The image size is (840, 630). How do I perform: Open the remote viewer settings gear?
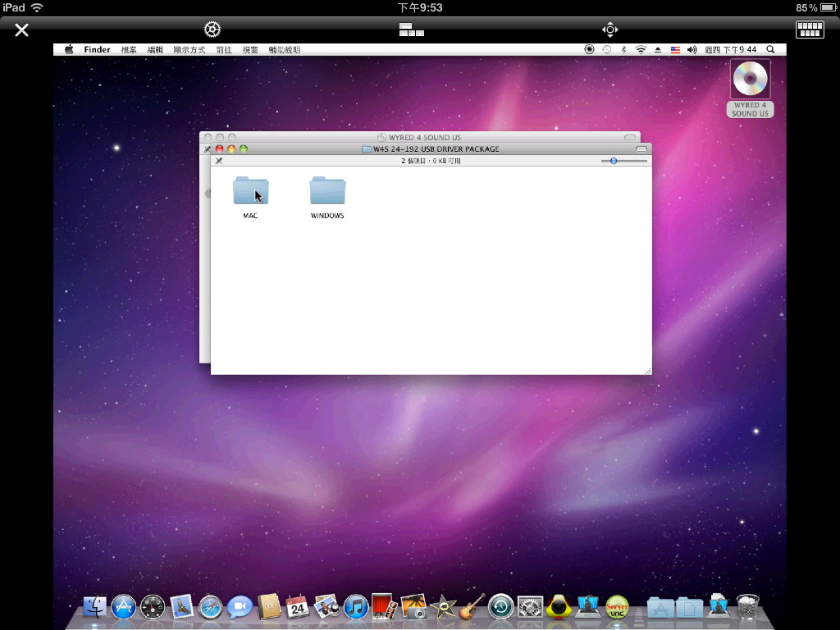[x=212, y=30]
